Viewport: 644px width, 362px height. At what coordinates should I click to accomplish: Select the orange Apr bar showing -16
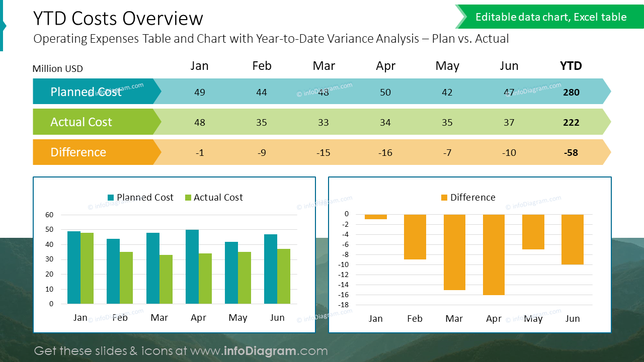494,254
